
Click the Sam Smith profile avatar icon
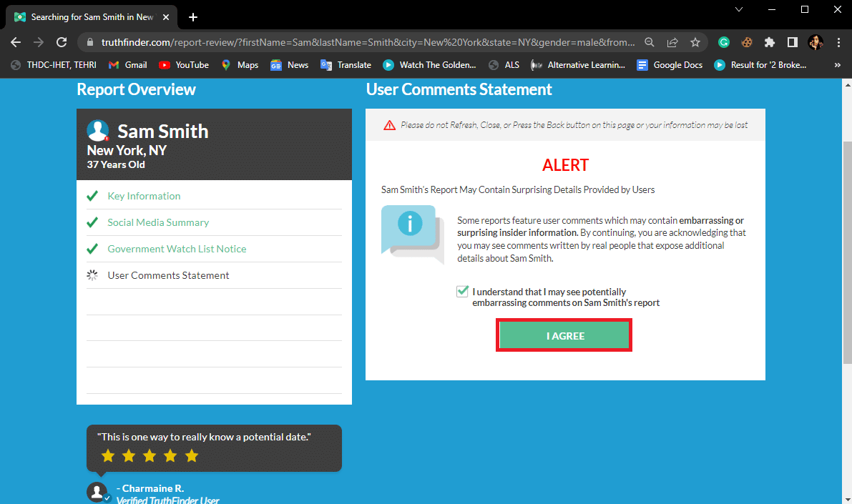coord(98,131)
